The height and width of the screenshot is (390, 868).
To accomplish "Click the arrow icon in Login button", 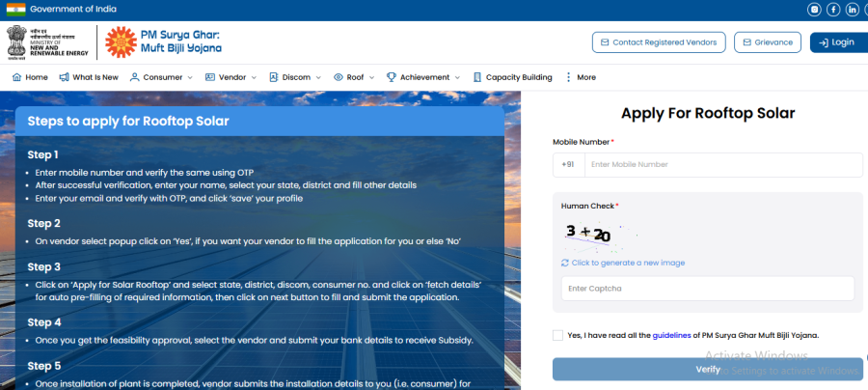I will [x=824, y=42].
